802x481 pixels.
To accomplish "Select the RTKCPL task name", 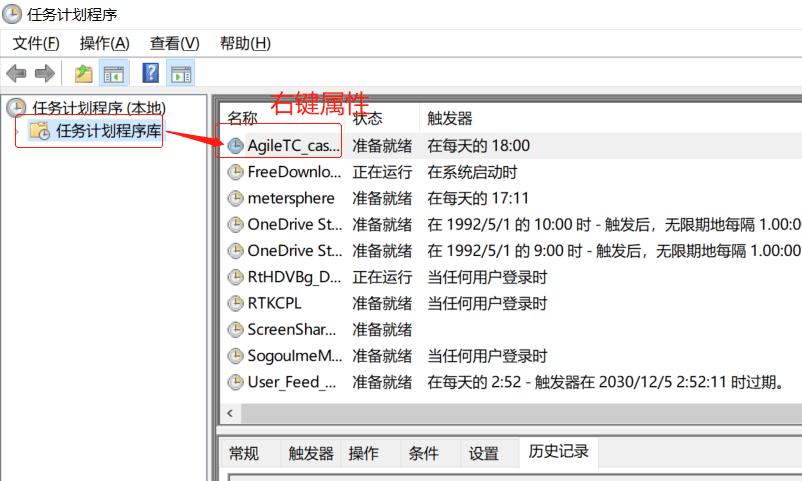I will click(274, 303).
